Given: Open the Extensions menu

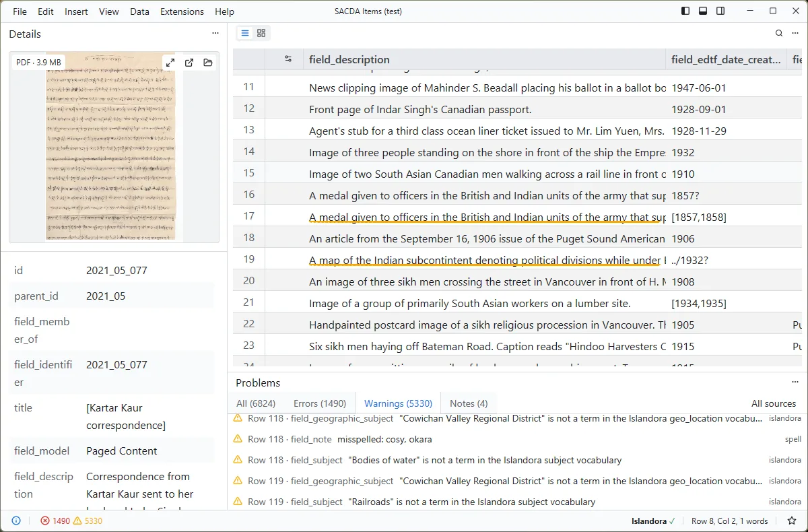Looking at the screenshot, I should coord(182,11).
